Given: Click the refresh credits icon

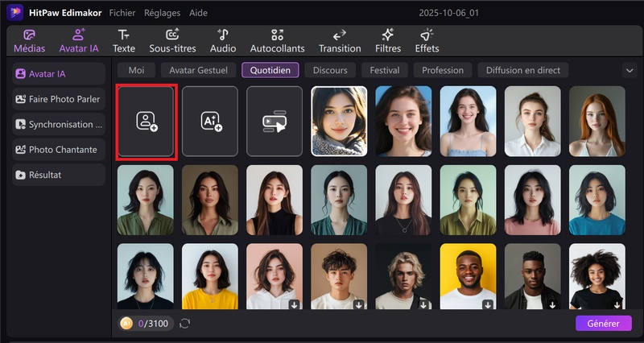Looking at the screenshot, I should (x=185, y=323).
